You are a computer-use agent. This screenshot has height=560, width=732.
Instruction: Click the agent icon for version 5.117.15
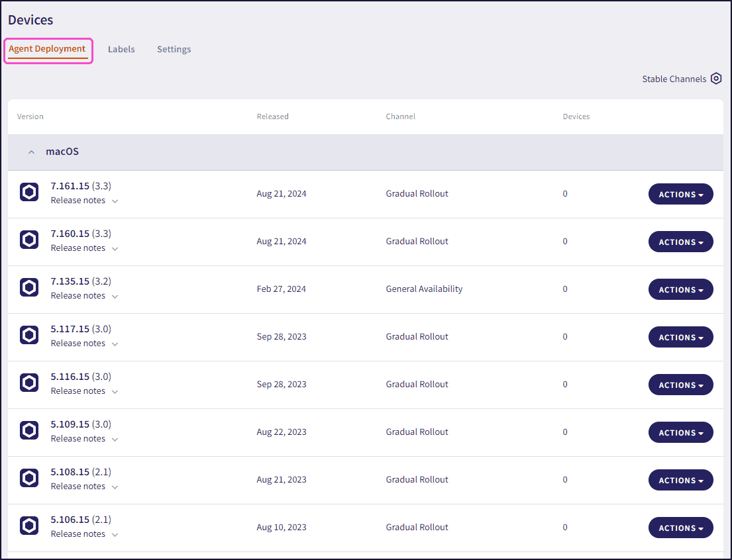click(x=29, y=335)
